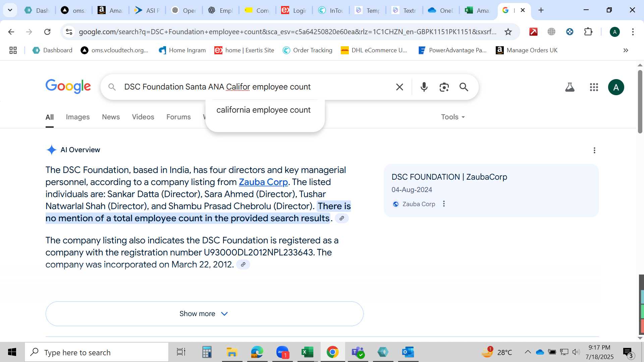Open Manage Orders UK bookmark
Screen dimensions: 644x362
pyautogui.click(x=527, y=50)
